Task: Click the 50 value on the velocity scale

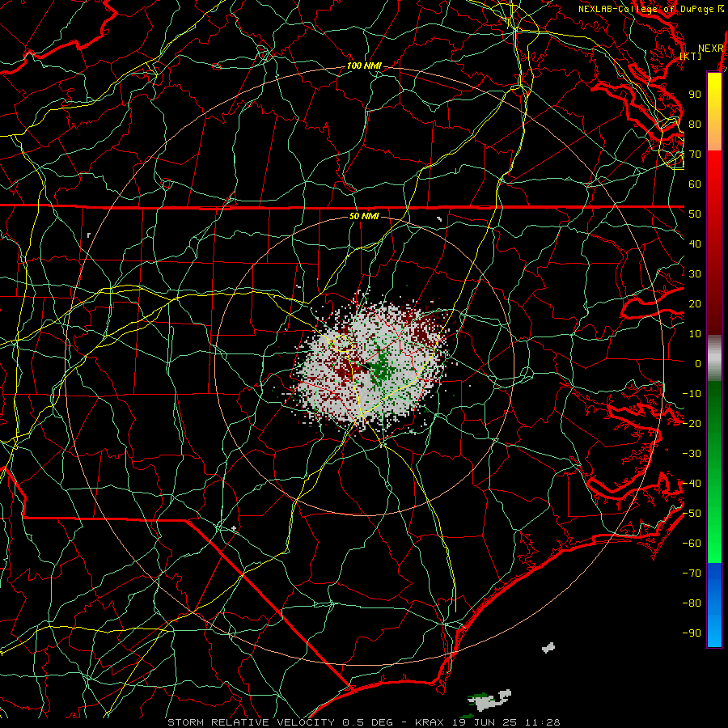Action: 695,214
